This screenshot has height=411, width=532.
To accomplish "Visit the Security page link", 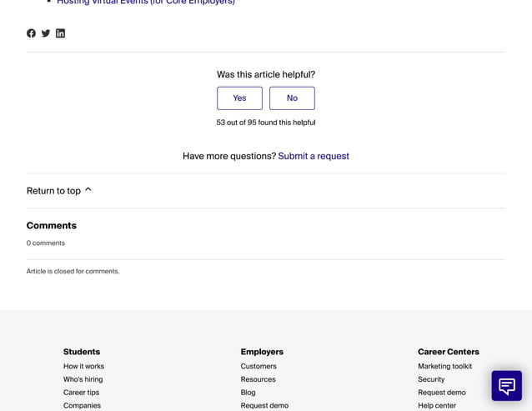I will click(x=431, y=379).
